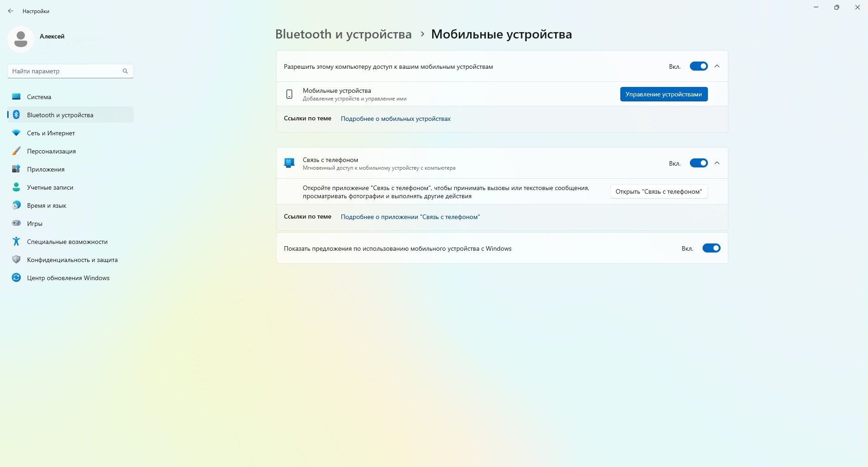Open the Система settings category

[x=71, y=97]
